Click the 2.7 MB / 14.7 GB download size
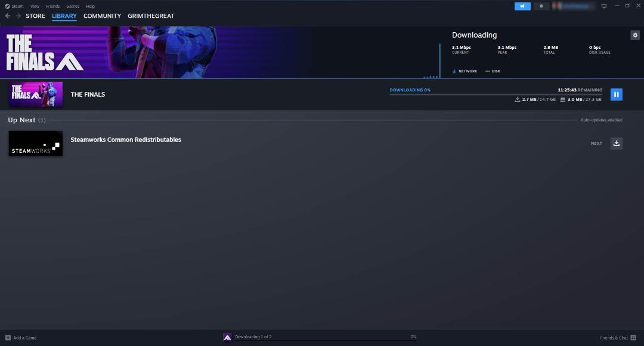Screen dimensions: 644x346 (x=535, y=100)
